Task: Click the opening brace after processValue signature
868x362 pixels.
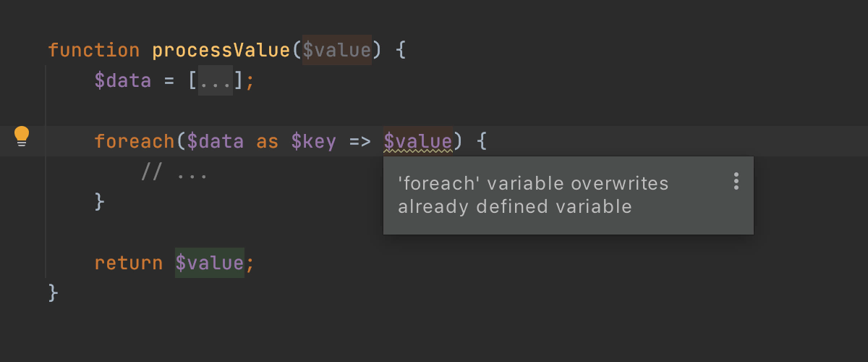Action: tap(401, 50)
